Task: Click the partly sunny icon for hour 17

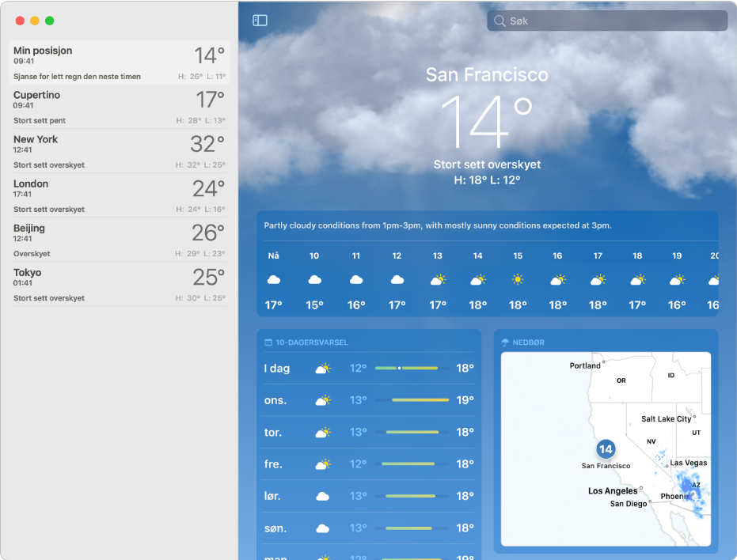Action: click(598, 280)
